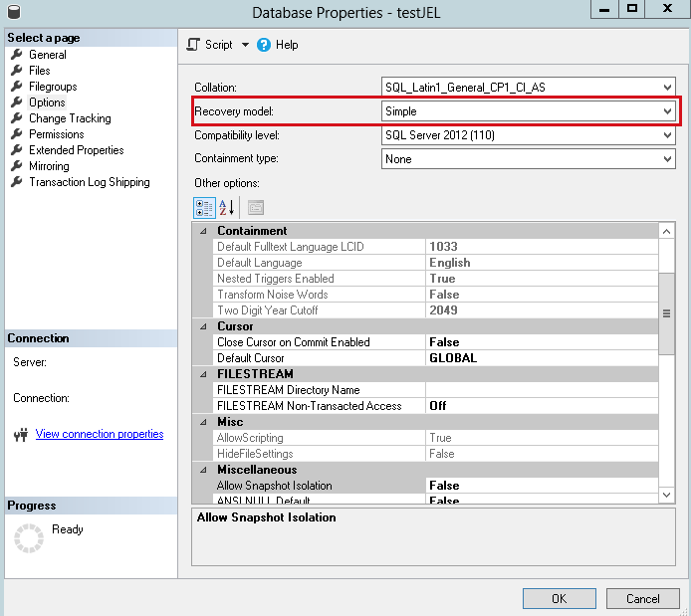Switch property grid to Categorized view
691x616 pixels.
[203, 207]
